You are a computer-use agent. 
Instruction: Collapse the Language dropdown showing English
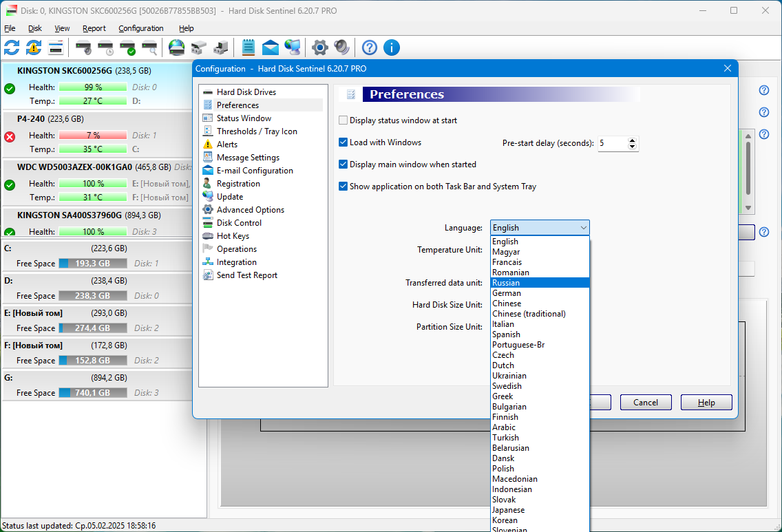[540, 228]
